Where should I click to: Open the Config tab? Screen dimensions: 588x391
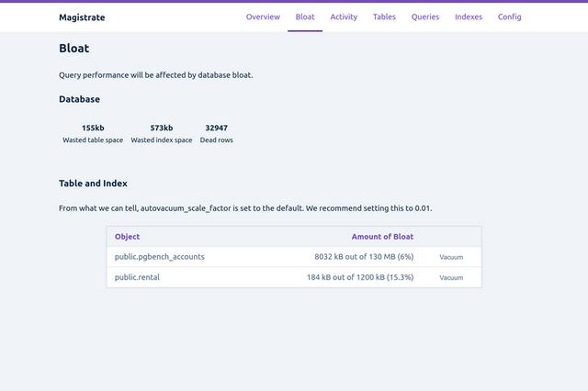point(509,17)
